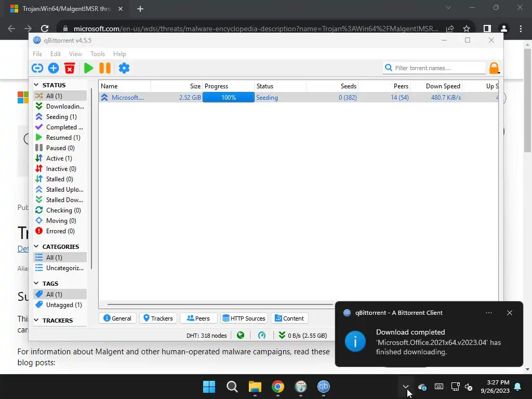
Task: Select the Checking (0) status filter
Action: pos(60,210)
